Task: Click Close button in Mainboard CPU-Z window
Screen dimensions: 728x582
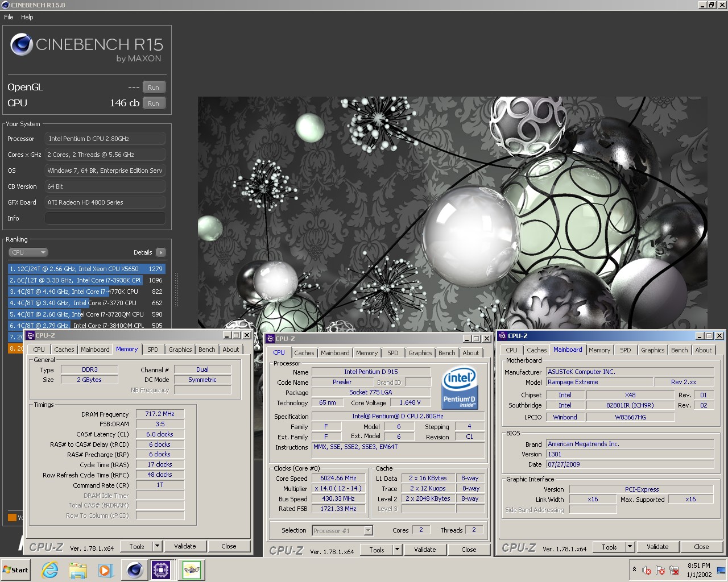Action: coord(701,547)
